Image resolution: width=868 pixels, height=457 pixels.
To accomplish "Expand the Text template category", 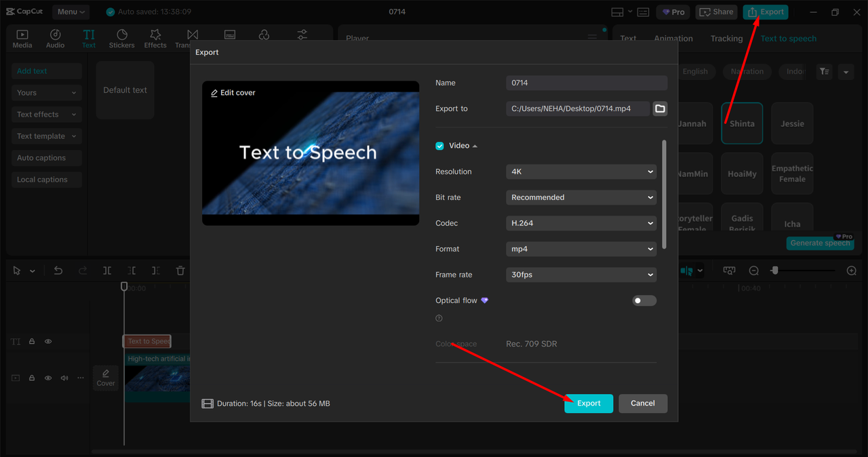I will tap(47, 136).
